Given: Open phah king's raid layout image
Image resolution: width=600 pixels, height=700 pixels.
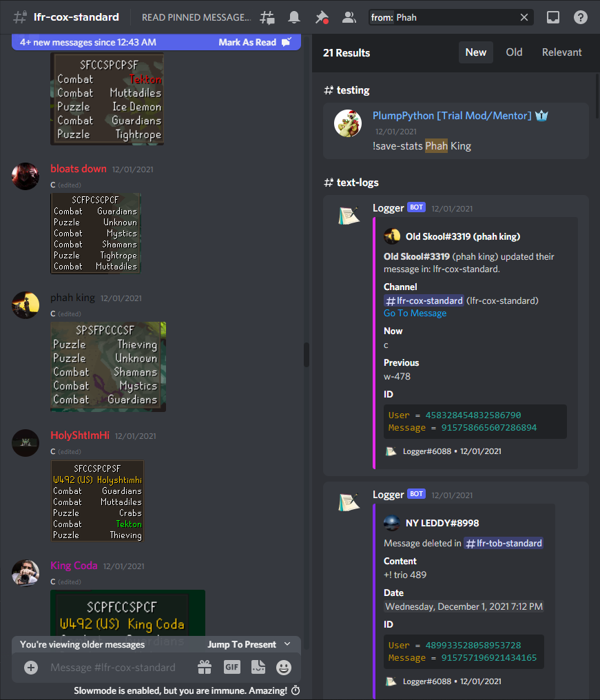Looking at the screenshot, I should pos(108,367).
